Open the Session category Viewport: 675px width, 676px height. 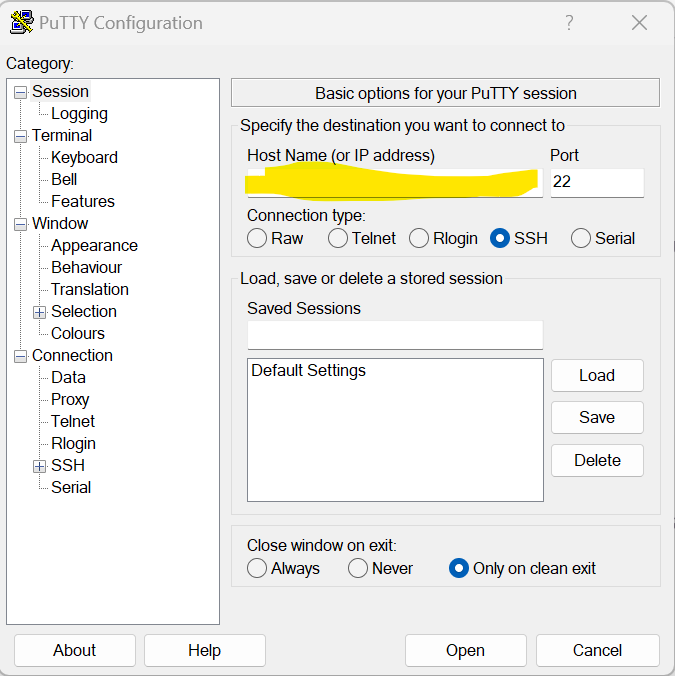tap(60, 91)
